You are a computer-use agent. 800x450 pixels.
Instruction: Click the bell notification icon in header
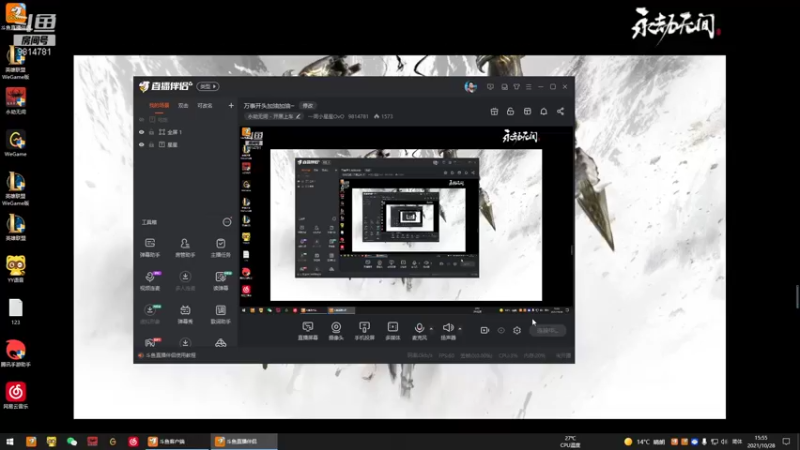(x=543, y=111)
